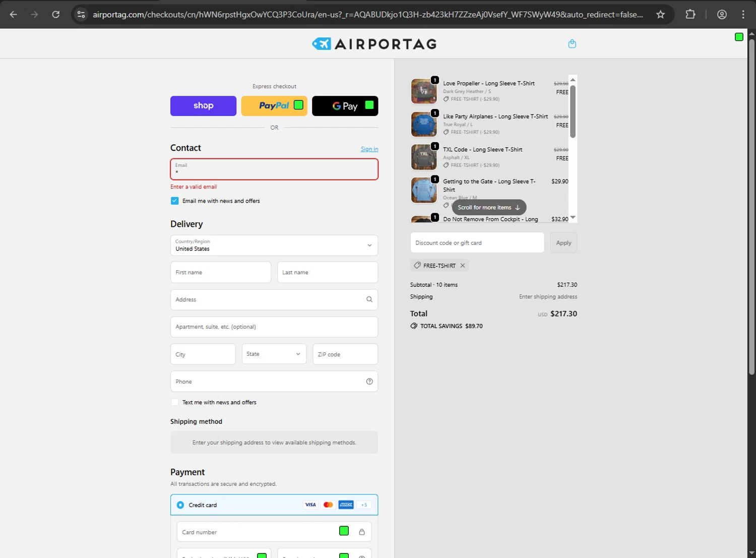The height and width of the screenshot is (558, 756).
Task: Click the Sign in link
Action: click(369, 149)
